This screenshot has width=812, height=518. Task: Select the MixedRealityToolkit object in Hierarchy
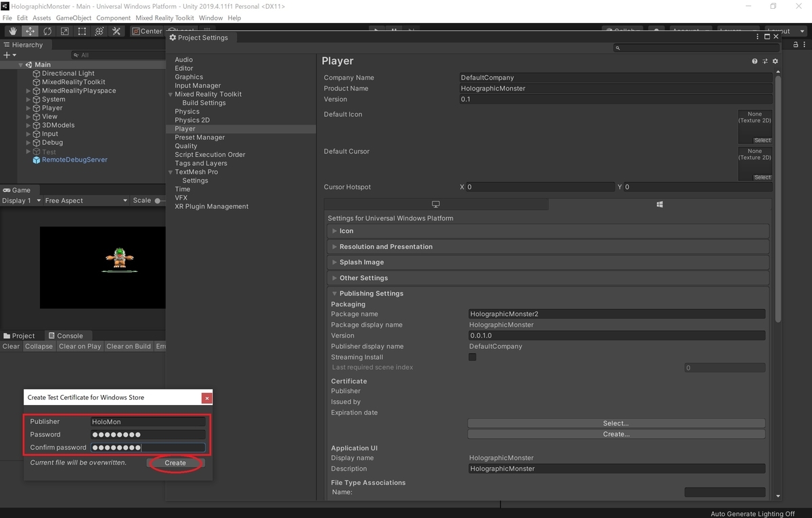click(73, 82)
